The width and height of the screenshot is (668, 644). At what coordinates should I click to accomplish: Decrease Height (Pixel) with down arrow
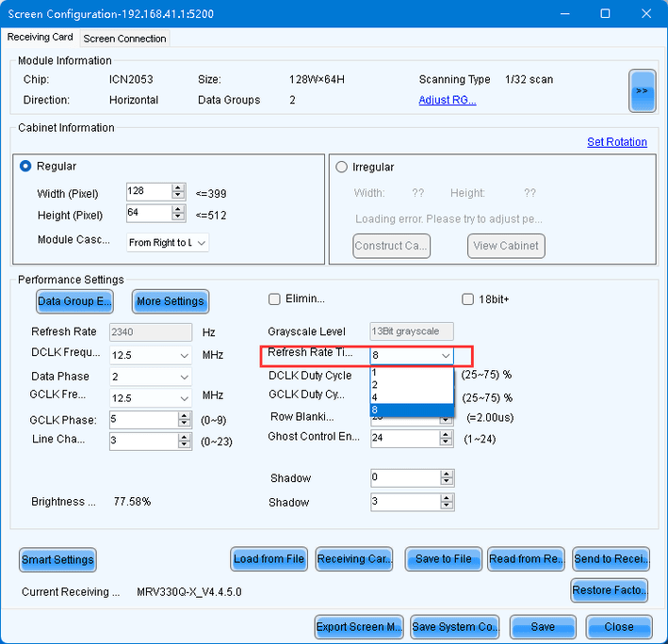pyautogui.click(x=178, y=217)
